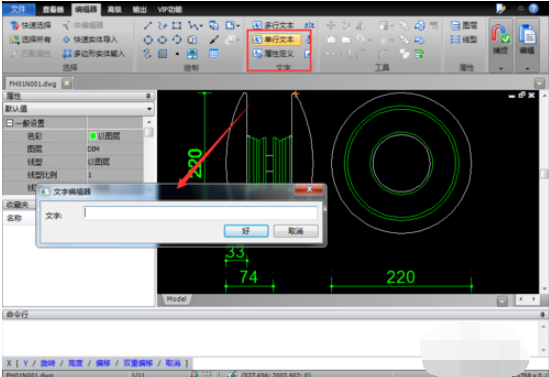Open the 文件 file menu
Viewport: 549px width, 377px height.
click(19, 9)
